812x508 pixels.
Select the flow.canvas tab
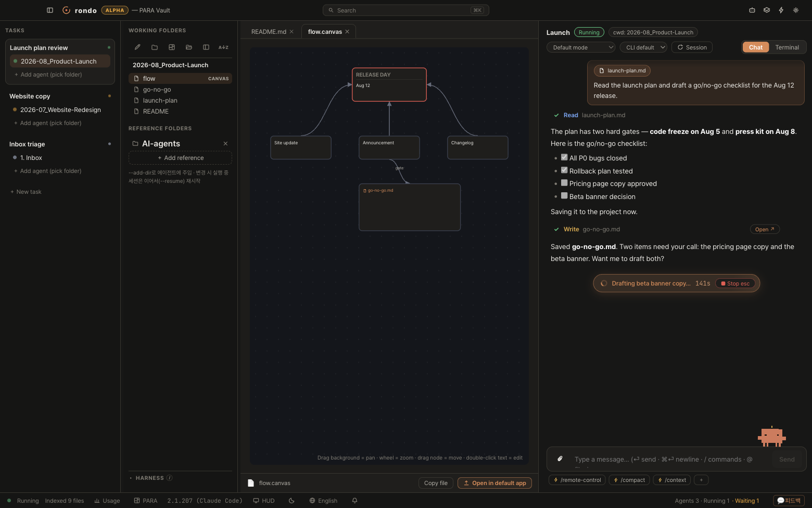[325, 32]
